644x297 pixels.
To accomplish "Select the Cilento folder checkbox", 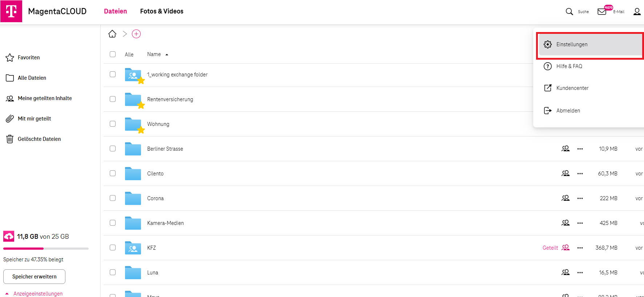I will 113,173.
